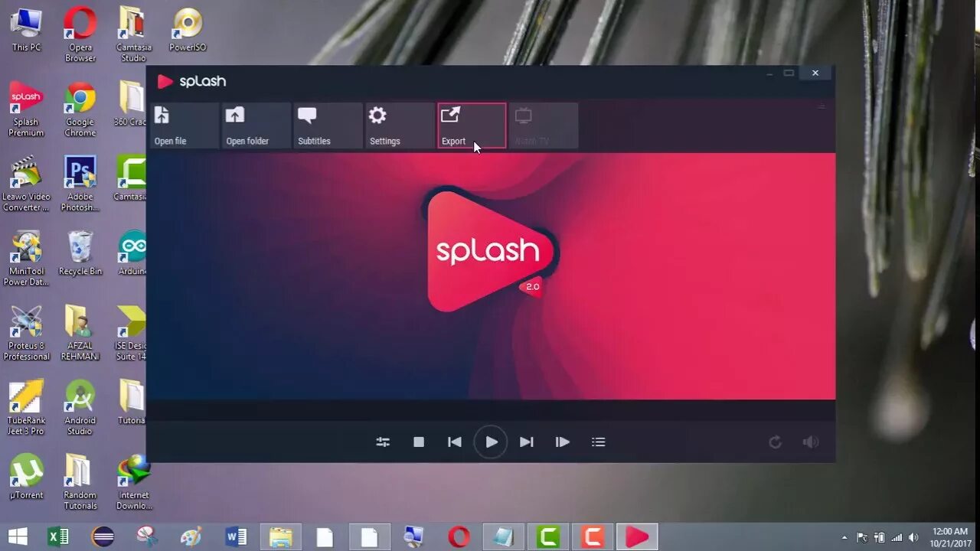Image resolution: width=980 pixels, height=551 pixels.
Task: Open Word from the taskbar
Action: point(236,536)
